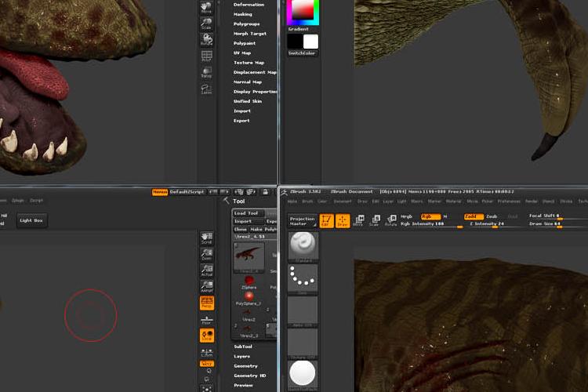Screen dimensions: 588x392
Task: Open the Dots stroke type thumbnail
Action: [303, 279]
